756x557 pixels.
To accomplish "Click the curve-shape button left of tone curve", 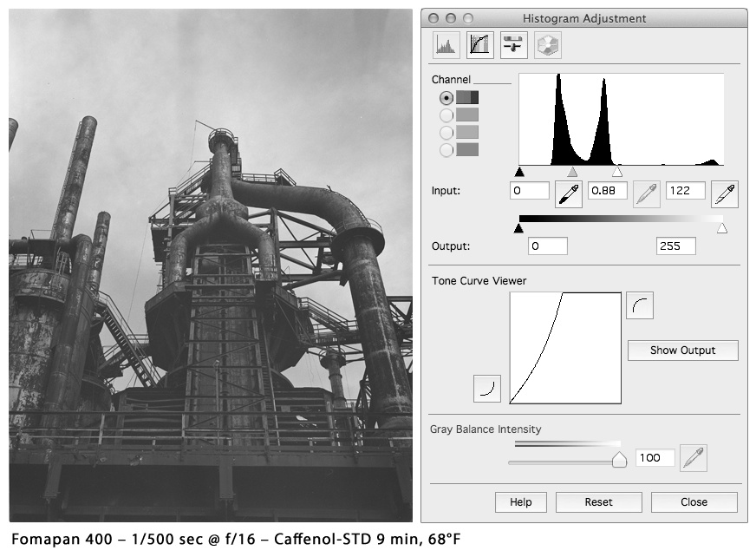I will tap(487, 389).
